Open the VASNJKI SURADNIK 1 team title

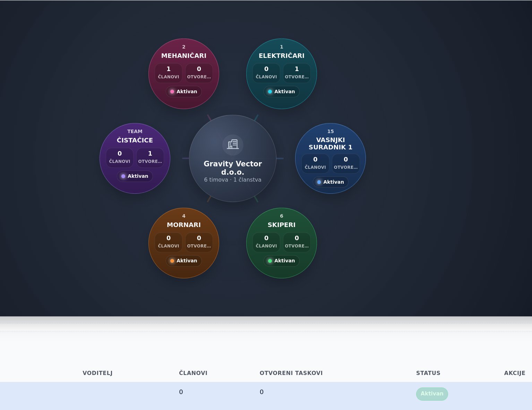coord(331,143)
